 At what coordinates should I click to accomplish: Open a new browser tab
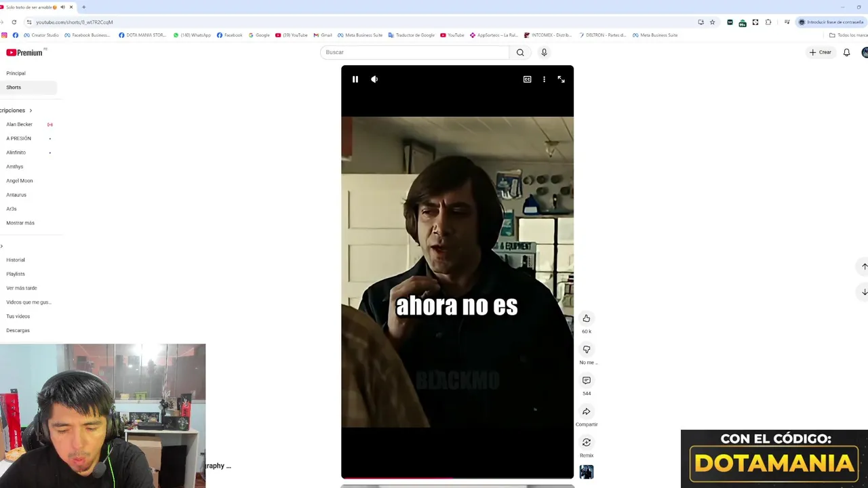[x=83, y=7]
